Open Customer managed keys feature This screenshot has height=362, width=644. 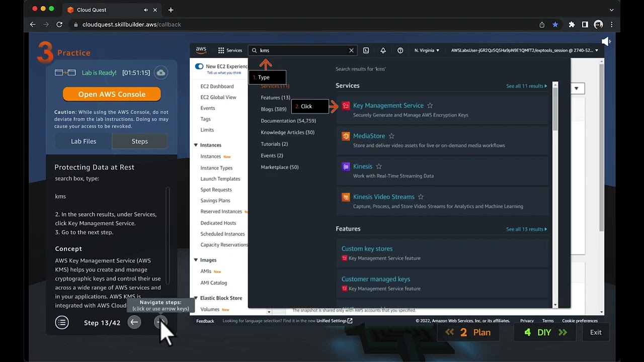[375, 279]
